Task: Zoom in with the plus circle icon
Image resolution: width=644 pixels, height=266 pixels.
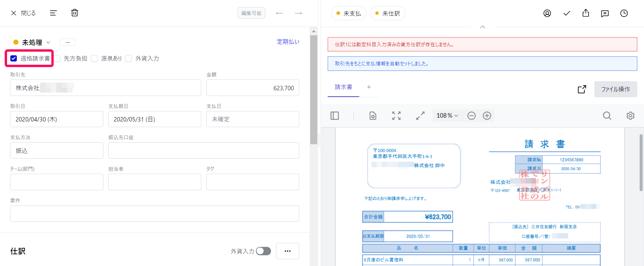Action: click(x=487, y=116)
